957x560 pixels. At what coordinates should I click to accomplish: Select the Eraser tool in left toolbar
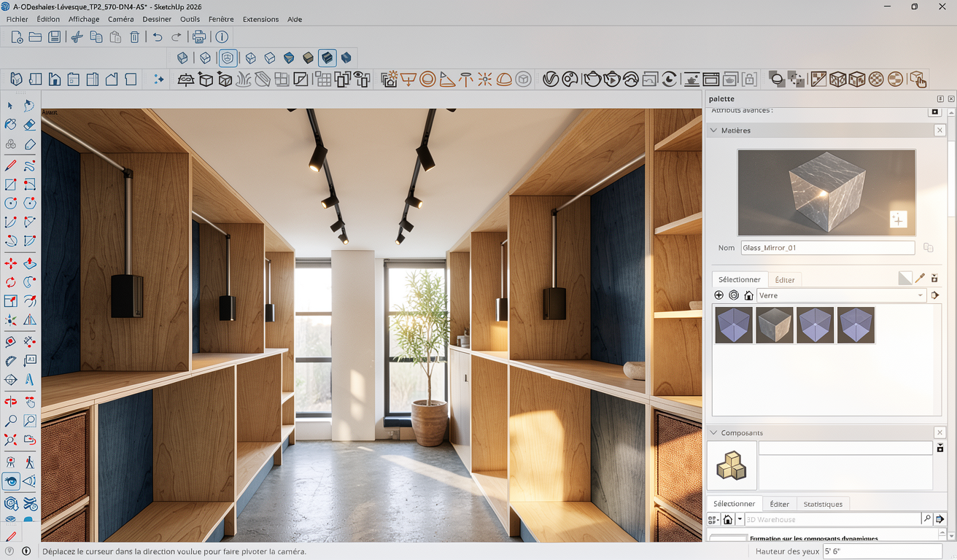pyautogui.click(x=29, y=125)
